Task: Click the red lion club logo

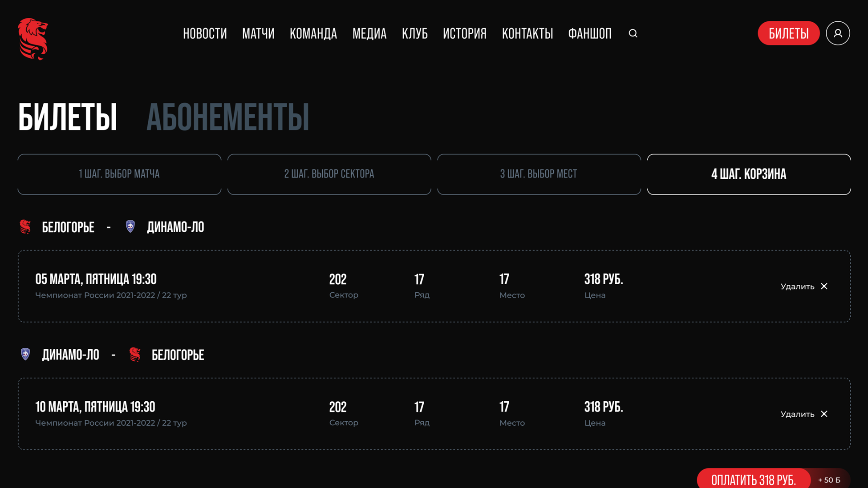Action: pyautogui.click(x=33, y=39)
